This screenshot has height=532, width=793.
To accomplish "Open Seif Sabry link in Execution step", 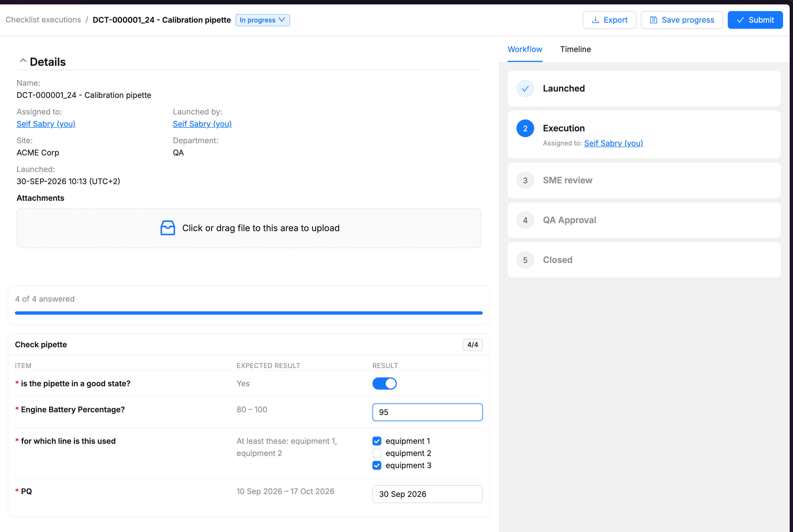I will (613, 143).
